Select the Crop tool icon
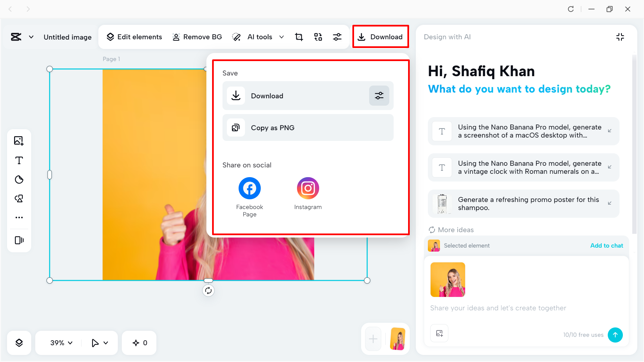Image resolution: width=644 pixels, height=362 pixels. tap(299, 37)
